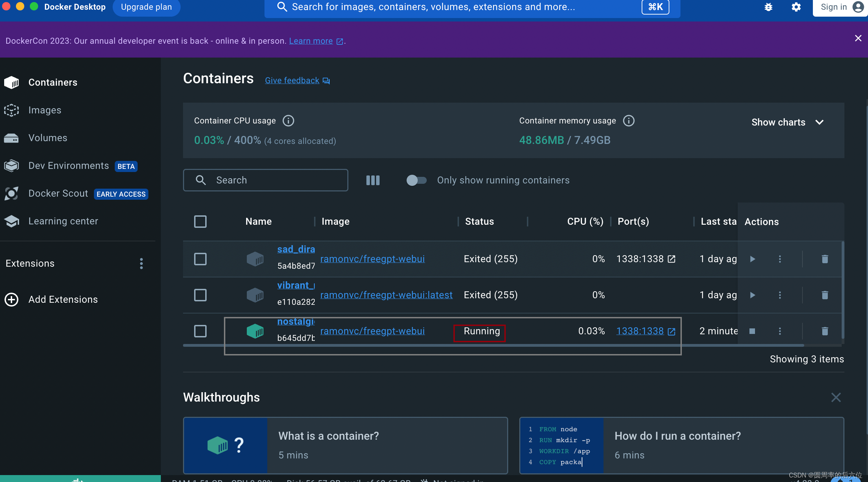Viewport: 868px width, 482px height.
Task: Click the memory usage info icon
Action: [x=628, y=121]
